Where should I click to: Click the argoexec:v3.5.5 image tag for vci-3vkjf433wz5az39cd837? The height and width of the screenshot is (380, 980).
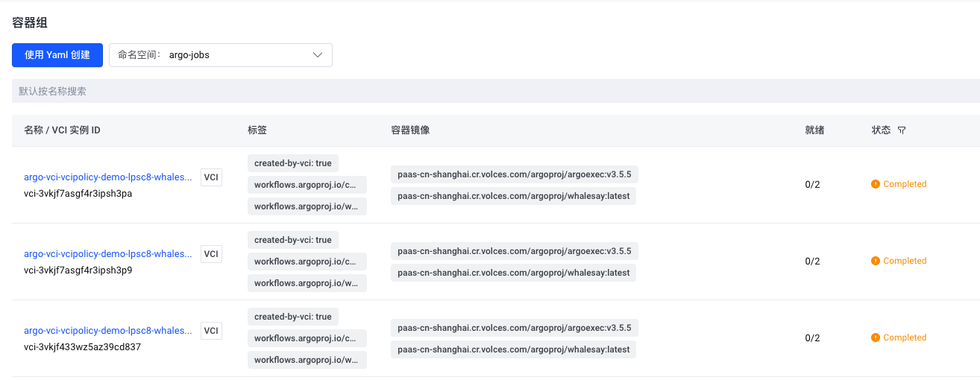514,328
